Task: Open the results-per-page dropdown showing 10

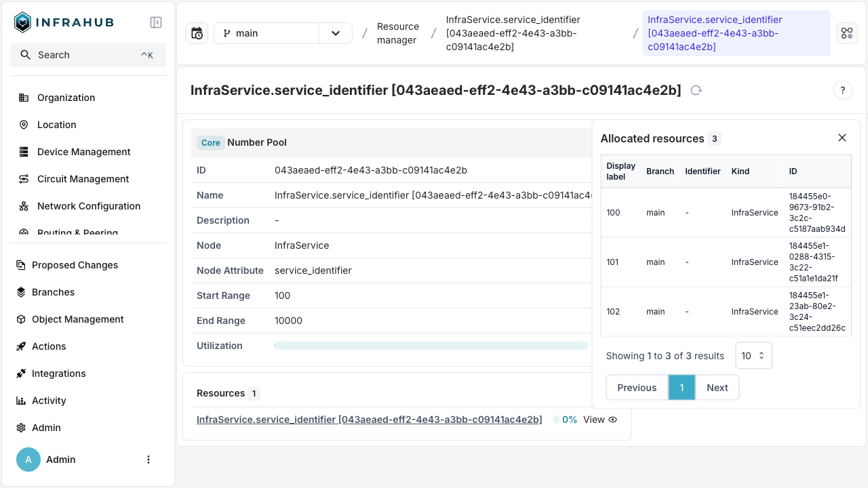Action: pyautogui.click(x=753, y=355)
